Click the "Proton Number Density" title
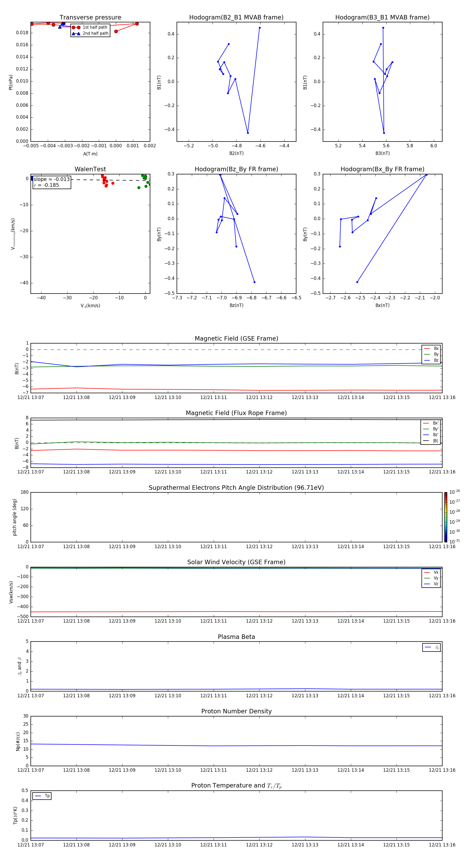The width and height of the screenshot is (473, 868). click(236, 711)
